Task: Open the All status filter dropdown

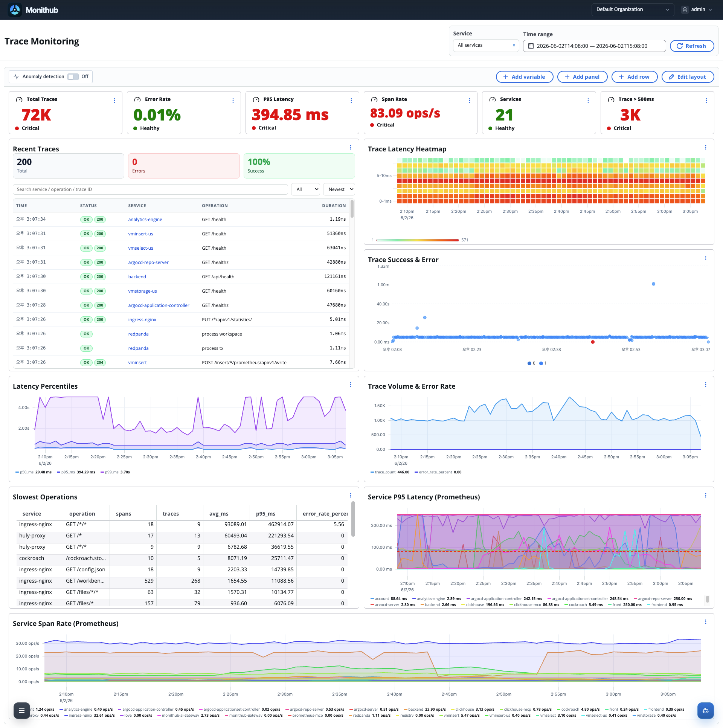Action: click(x=305, y=189)
